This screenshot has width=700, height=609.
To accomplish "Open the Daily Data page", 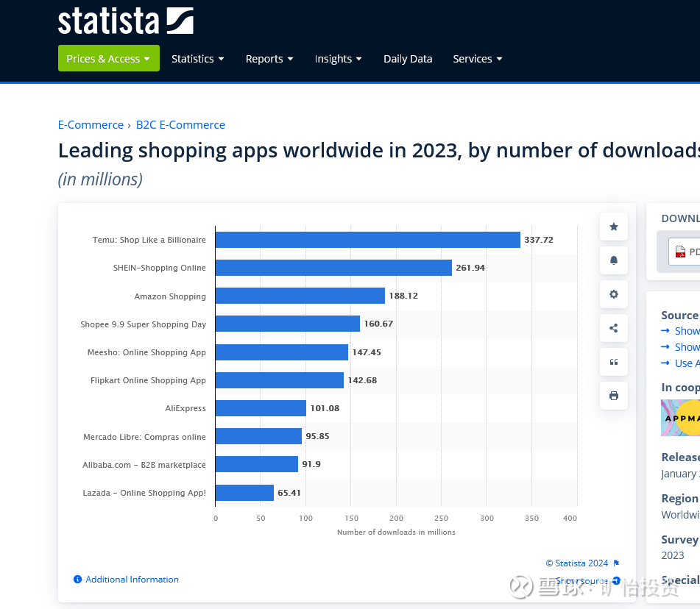I will [x=408, y=59].
